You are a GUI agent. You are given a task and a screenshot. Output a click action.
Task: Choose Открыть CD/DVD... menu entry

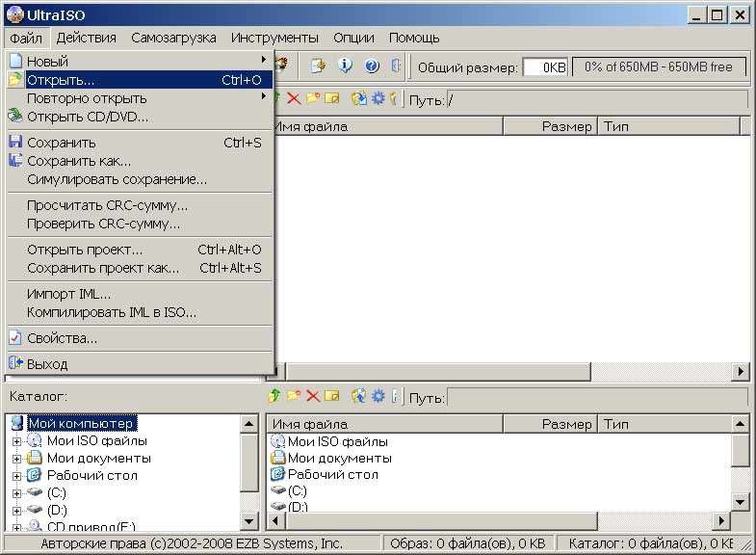click(140, 117)
